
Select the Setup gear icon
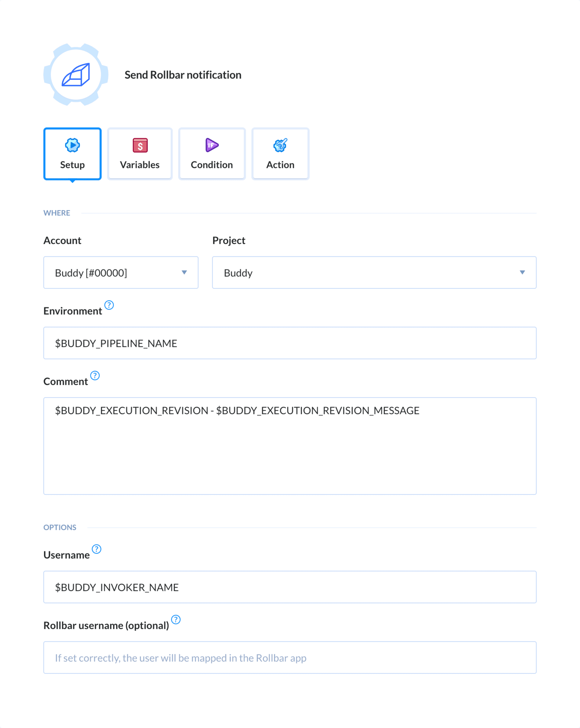(x=72, y=146)
